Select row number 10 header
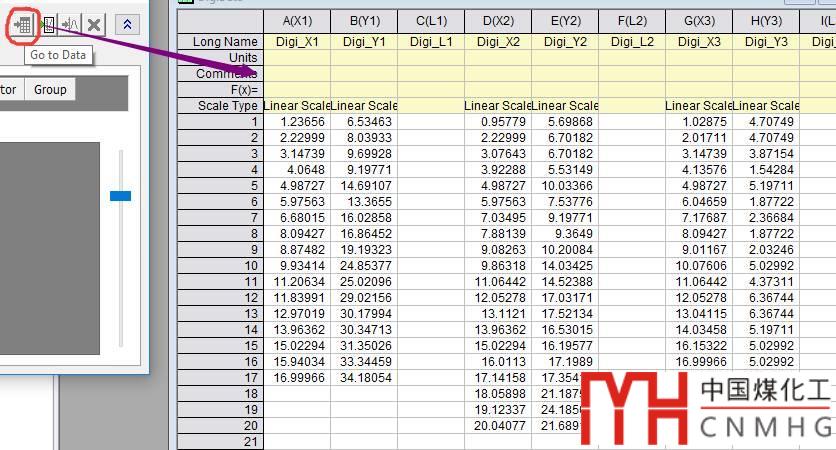This screenshot has height=450, width=836. pyautogui.click(x=220, y=266)
